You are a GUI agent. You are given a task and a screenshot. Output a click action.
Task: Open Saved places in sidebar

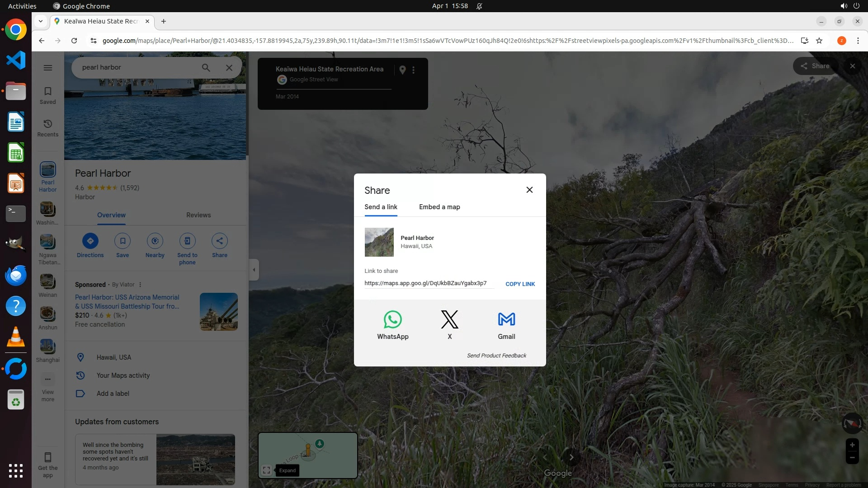click(47, 95)
